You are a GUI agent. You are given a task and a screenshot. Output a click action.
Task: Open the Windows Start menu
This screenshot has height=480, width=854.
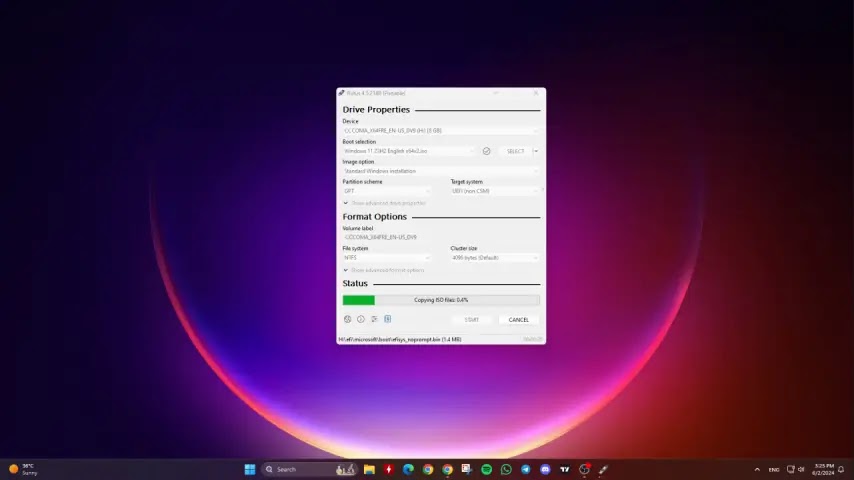250,469
